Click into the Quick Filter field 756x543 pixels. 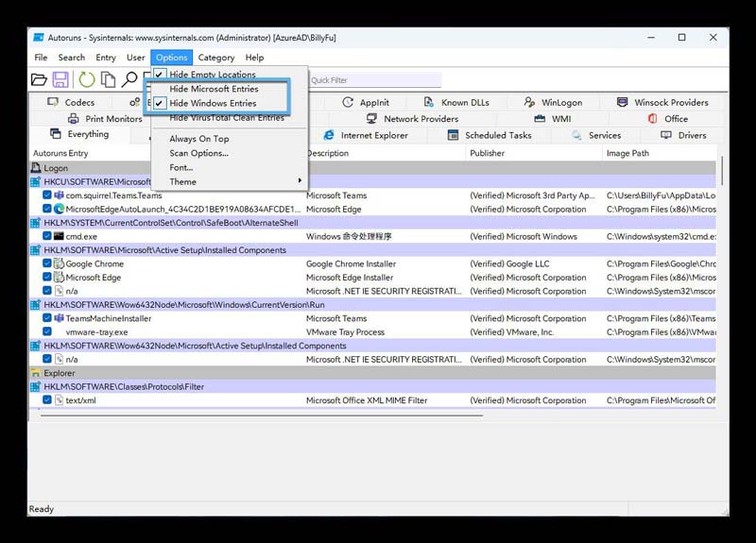(374, 80)
